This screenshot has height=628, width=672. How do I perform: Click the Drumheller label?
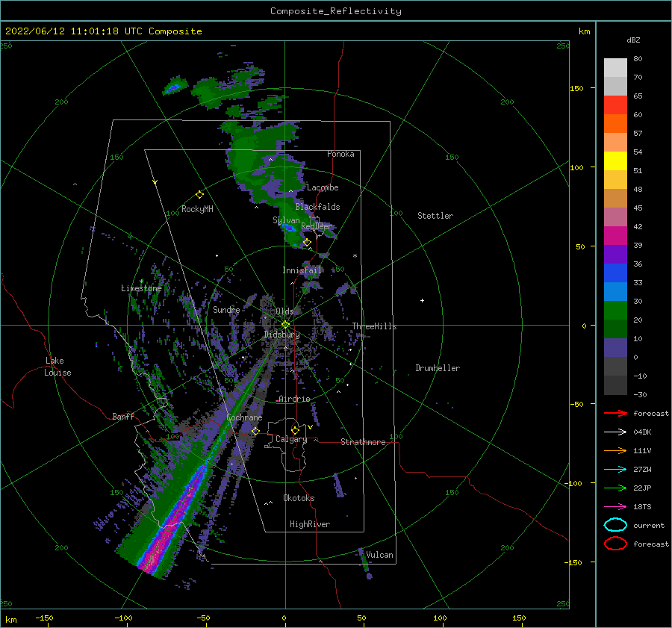click(438, 368)
